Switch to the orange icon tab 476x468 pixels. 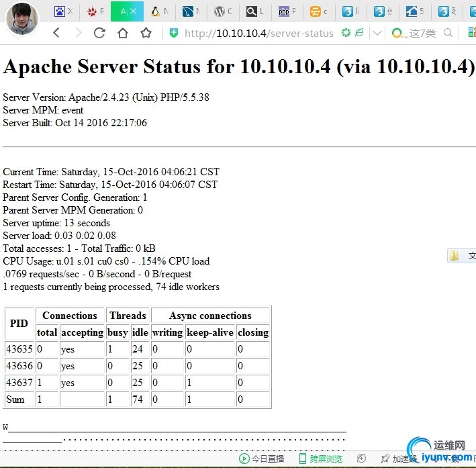point(319,11)
